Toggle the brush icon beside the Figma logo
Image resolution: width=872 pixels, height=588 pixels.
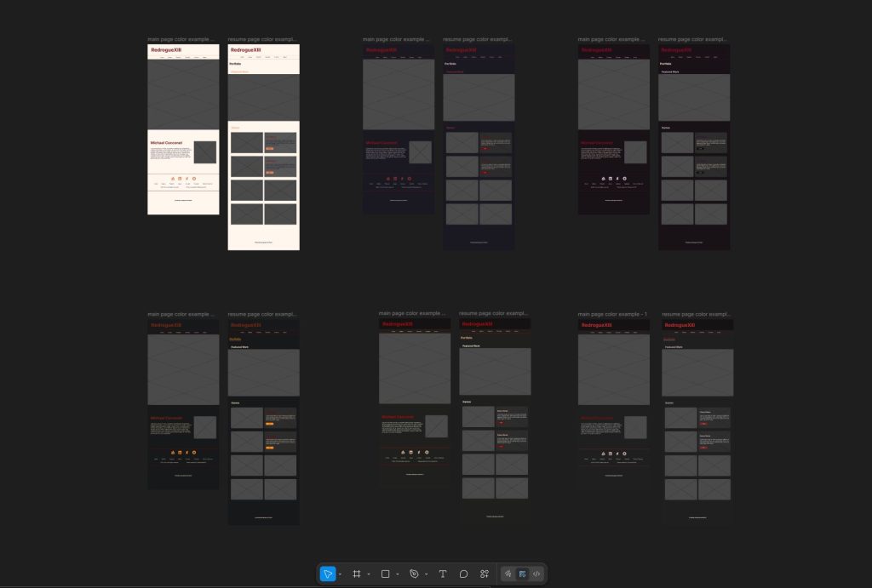click(x=508, y=574)
